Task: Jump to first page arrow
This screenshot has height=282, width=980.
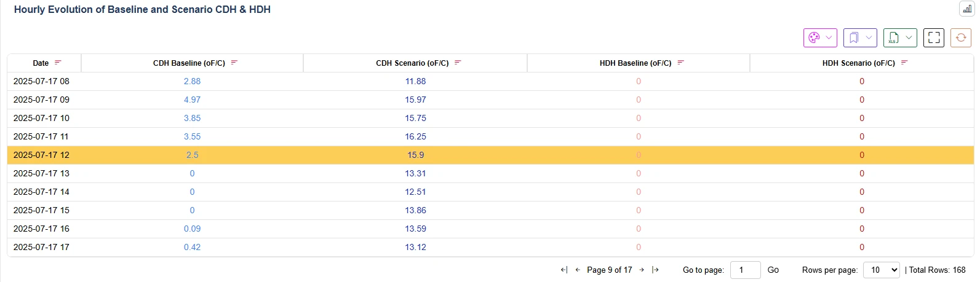Action: click(564, 270)
